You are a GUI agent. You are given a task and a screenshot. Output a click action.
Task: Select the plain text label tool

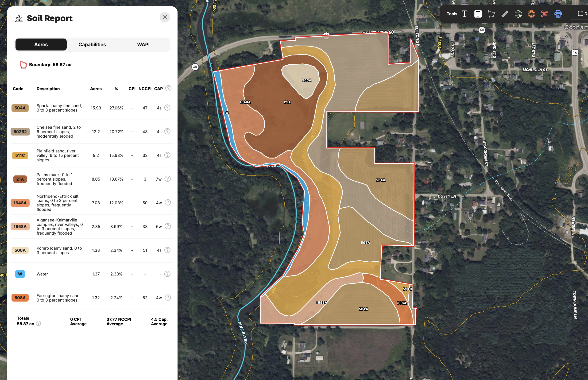[x=464, y=14]
